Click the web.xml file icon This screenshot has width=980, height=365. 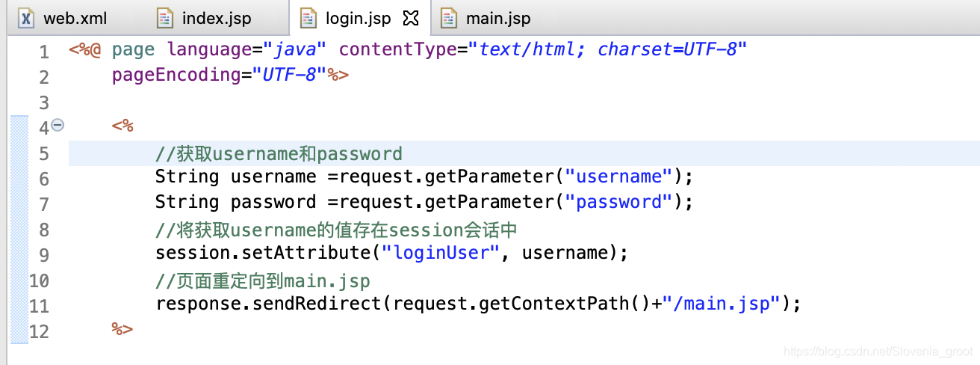pos(26,18)
